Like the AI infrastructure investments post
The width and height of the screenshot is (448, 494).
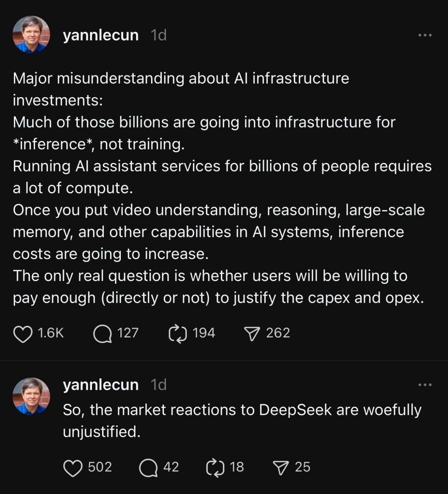click(x=23, y=334)
